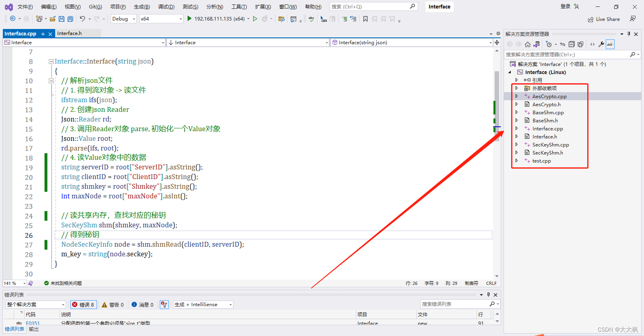Image resolution: width=644 pixels, height=336 pixels.
Task: Click the Pending Changes Filter clock icon
Action: (x=549, y=44)
